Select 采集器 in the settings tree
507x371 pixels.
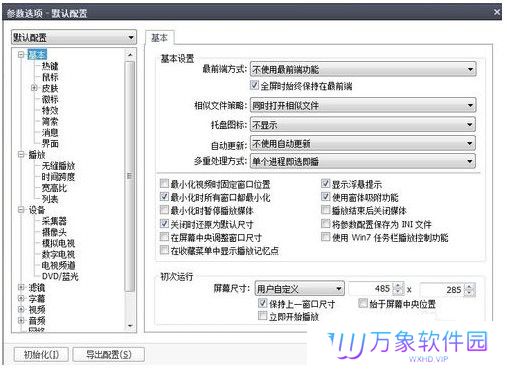(x=54, y=221)
